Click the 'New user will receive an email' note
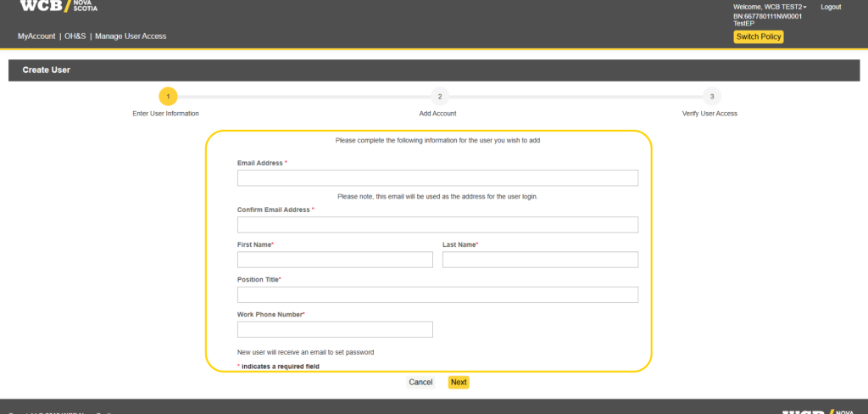868x414 pixels. coord(305,352)
